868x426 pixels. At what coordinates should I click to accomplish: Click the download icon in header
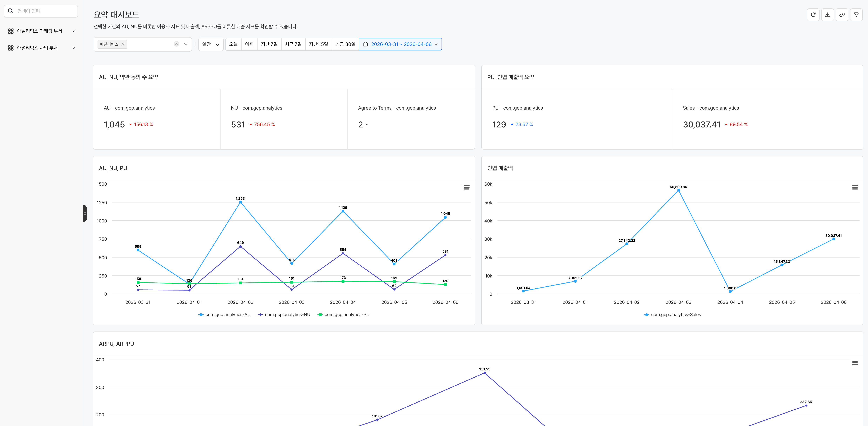coord(827,15)
